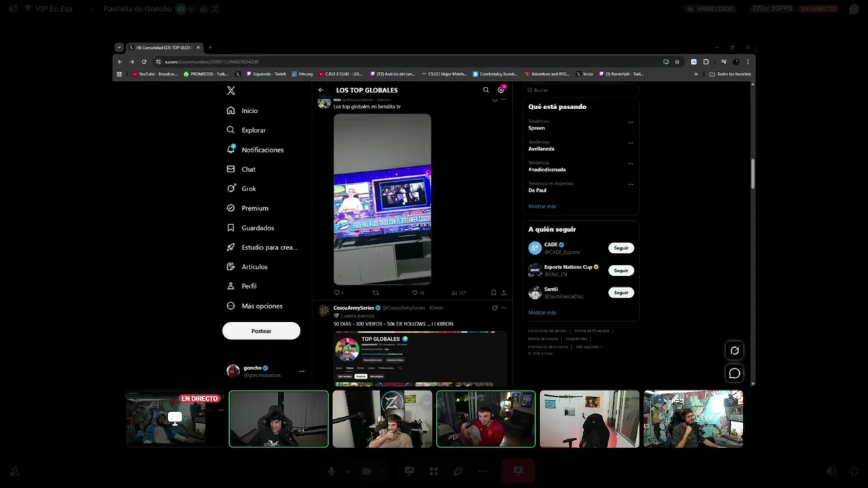Open the CoscuArmySeries profile name
This screenshot has height=488, width=868.
pos(353,308)
